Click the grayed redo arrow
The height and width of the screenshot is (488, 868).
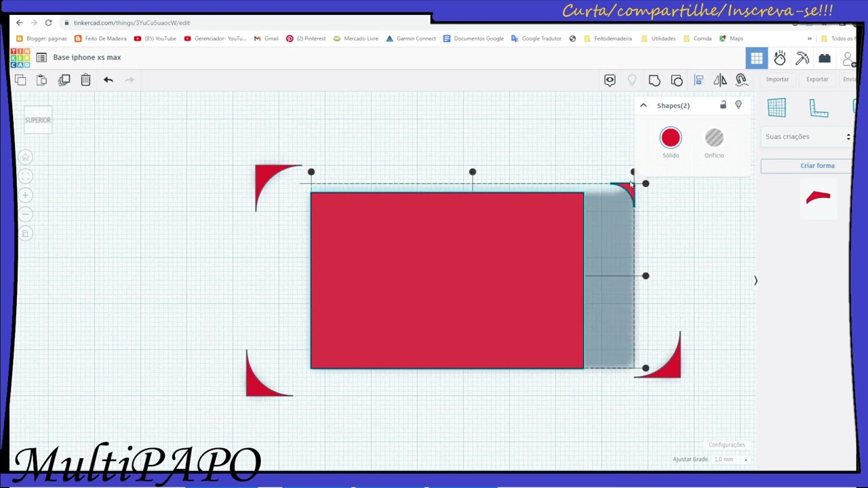coord(130,80)
